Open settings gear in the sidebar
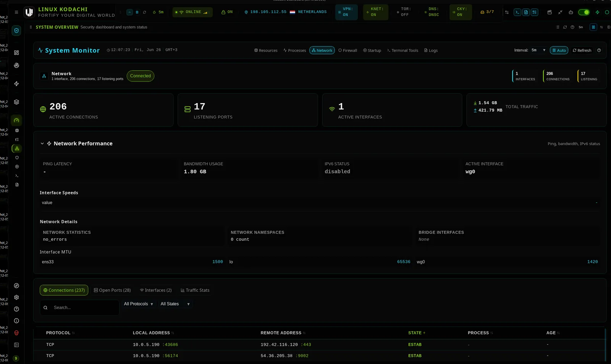 (x=16, y=297)
